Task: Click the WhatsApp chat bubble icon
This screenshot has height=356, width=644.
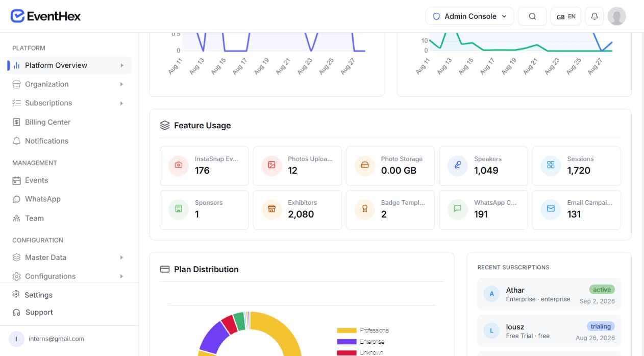Action: (17, 199)
